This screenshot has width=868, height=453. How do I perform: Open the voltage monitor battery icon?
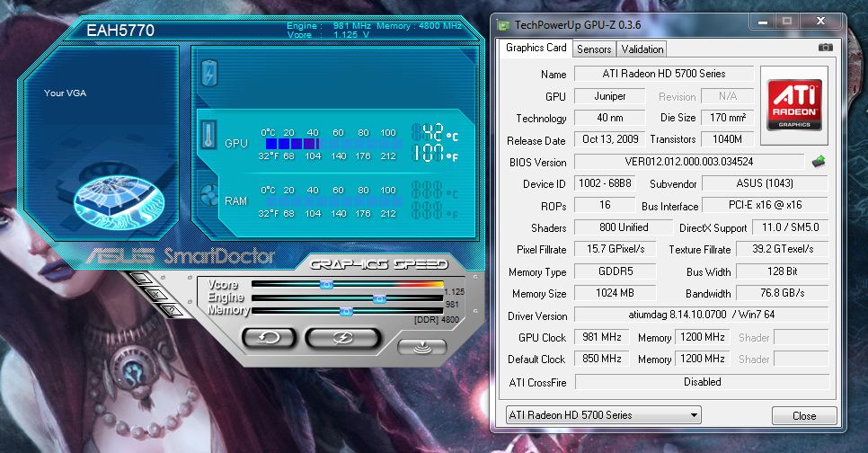click(209, 73)
